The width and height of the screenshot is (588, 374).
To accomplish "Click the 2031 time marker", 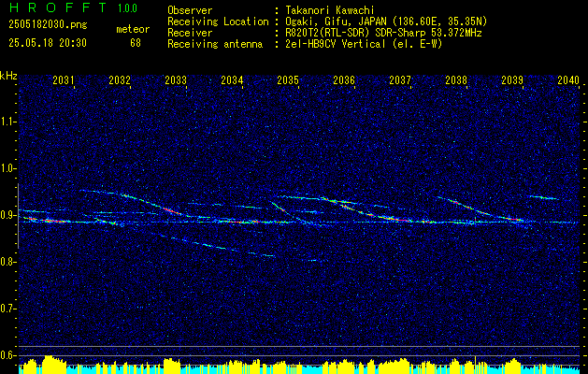I will tap(64, 79).
